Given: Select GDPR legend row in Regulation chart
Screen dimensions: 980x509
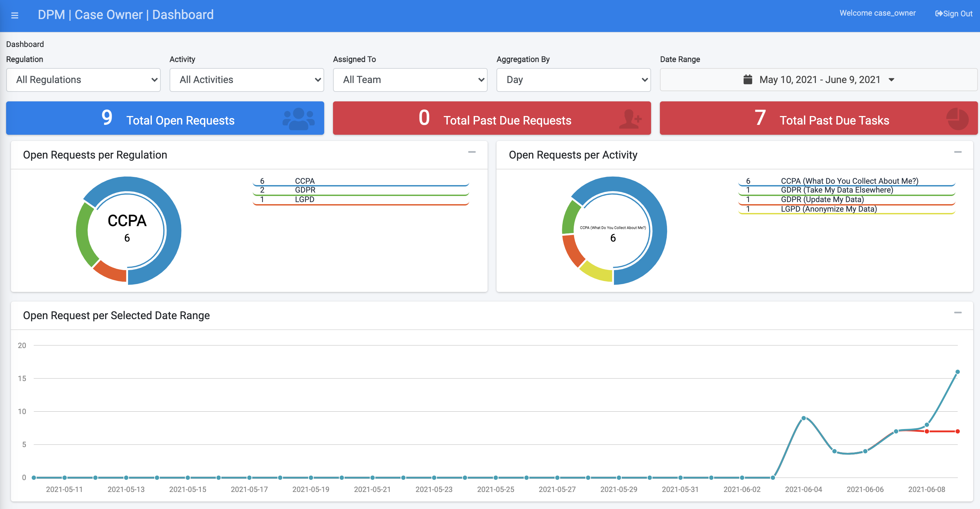Looking at the screenshot, I should pos(361,191).
